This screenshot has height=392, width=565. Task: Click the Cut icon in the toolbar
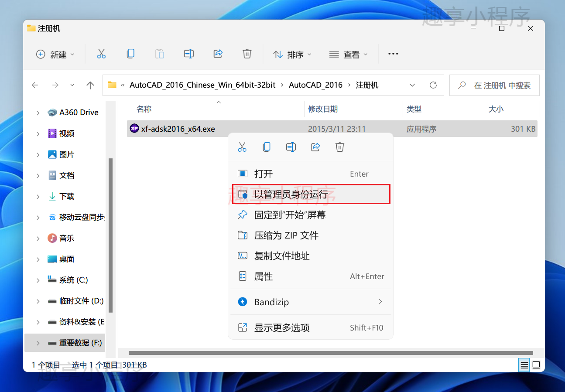coord(101,54)
